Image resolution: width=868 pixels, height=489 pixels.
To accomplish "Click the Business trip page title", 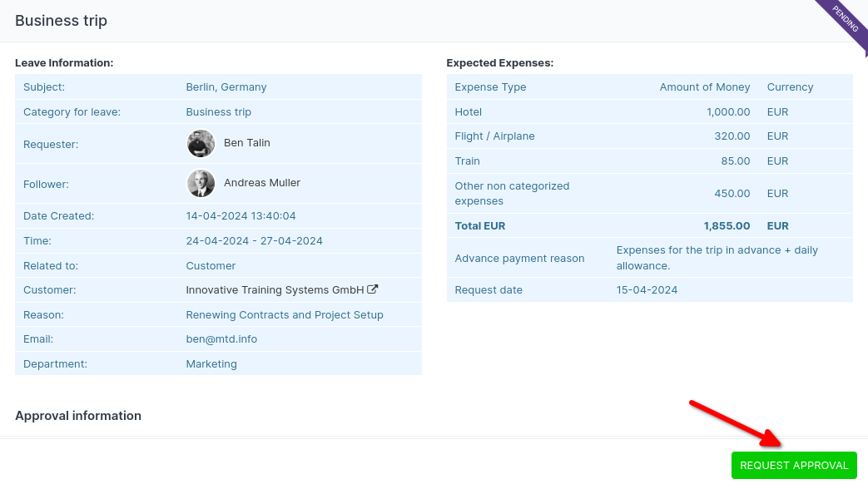I will (61, 21).
